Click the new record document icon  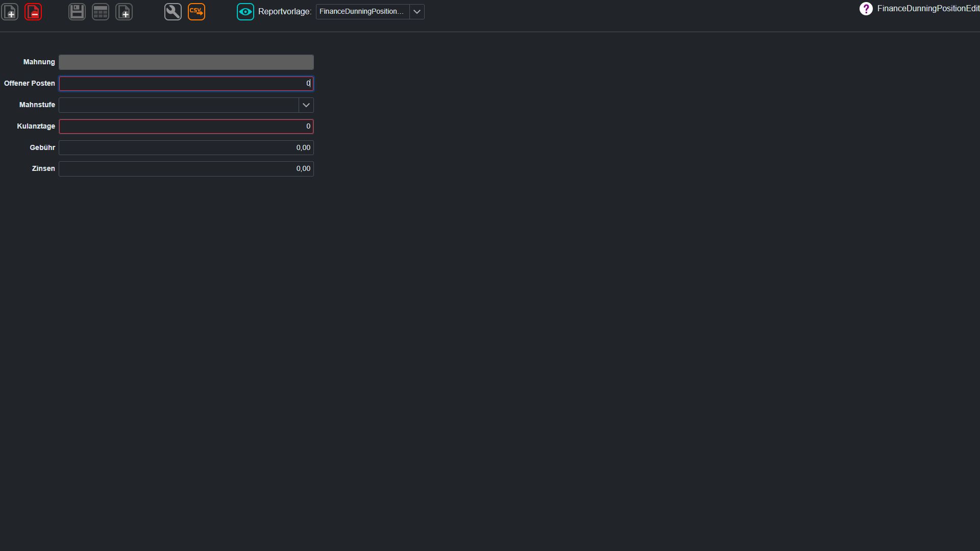click(x=10, y=12)
